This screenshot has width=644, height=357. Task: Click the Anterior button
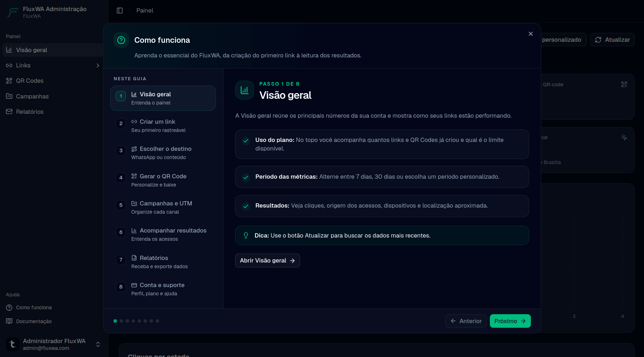click(466, 321)
